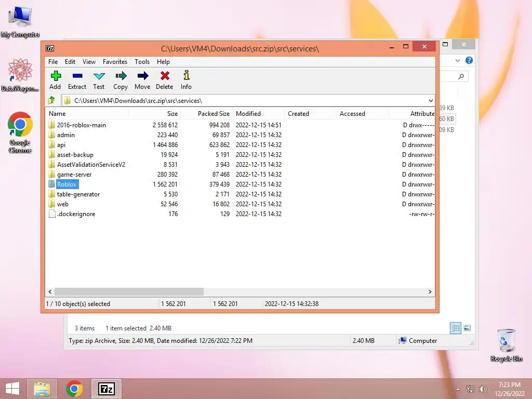Click the taskbar clock showing 7:23 PM
The width and height of the screenshot is (532, 399).
[510, 385]
